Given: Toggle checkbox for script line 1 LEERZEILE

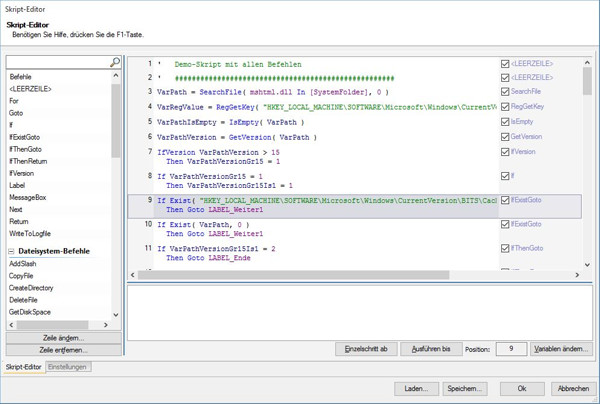Looking at the screenshot, I should [505, 64].
